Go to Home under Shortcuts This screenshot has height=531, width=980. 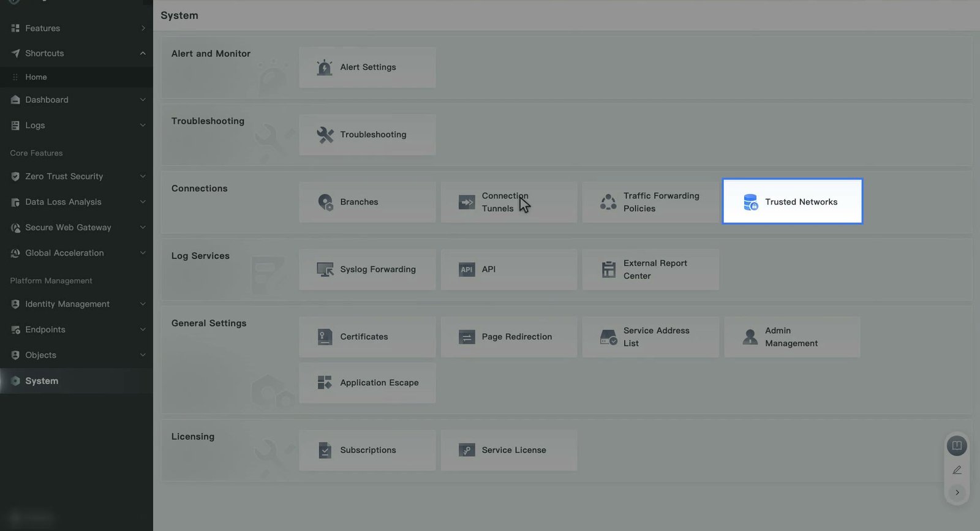77,77
